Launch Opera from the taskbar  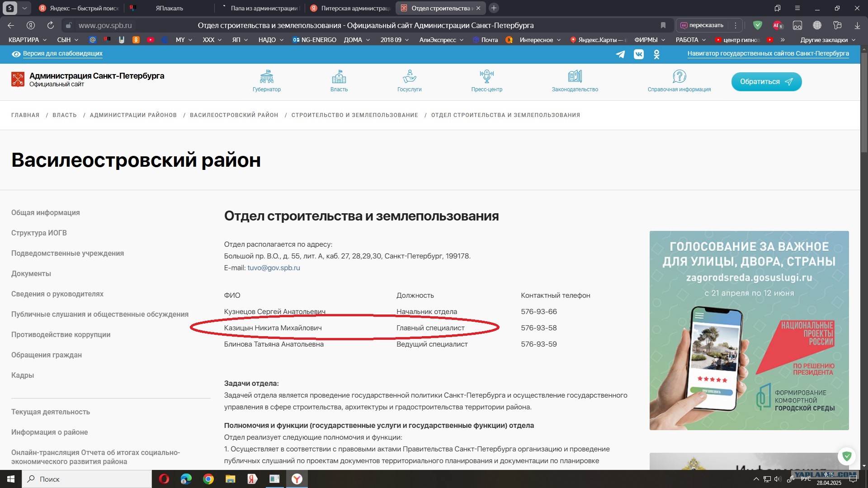(x=164, y=479)
